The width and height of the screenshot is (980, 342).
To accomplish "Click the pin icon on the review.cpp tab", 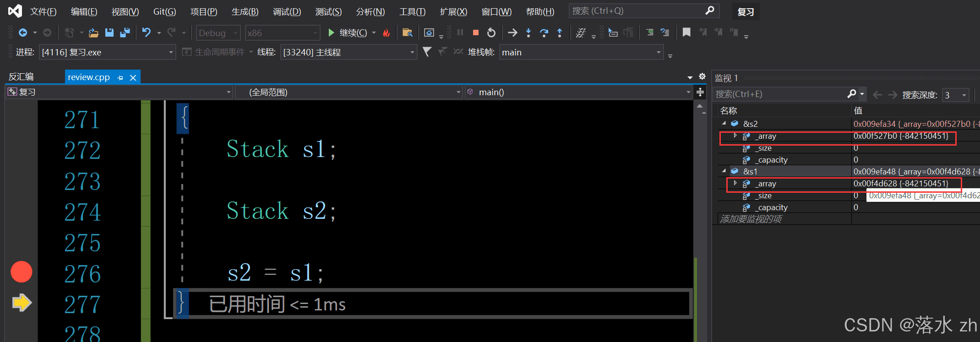I will pyautogui.click(x=120, y=78).
